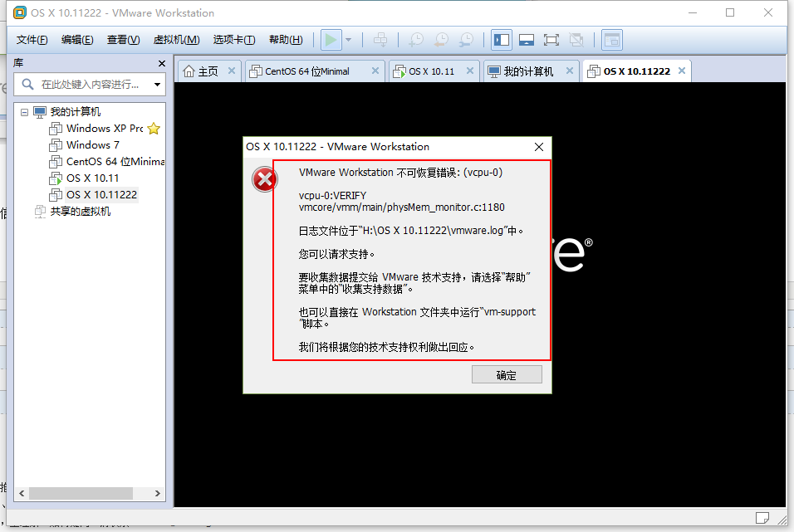This screenshot has height=532, width=794.
Task: Switch to the CentOS 64 位Minimal tab
Action: tap(308, 71)
